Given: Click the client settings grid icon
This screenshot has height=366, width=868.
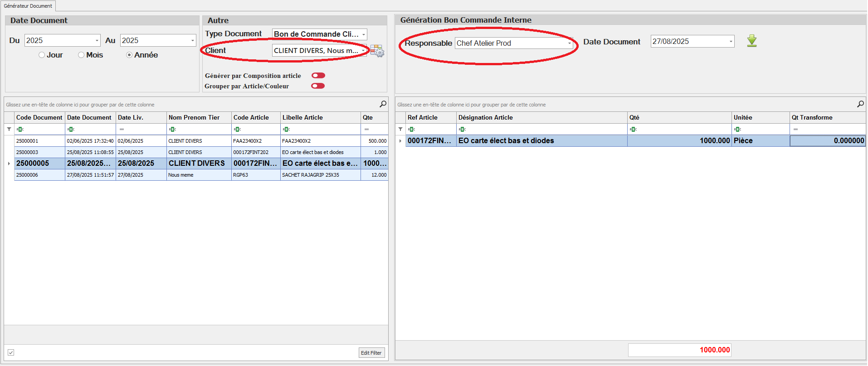Looking at the screenshot, I should [x=377, y=51].
